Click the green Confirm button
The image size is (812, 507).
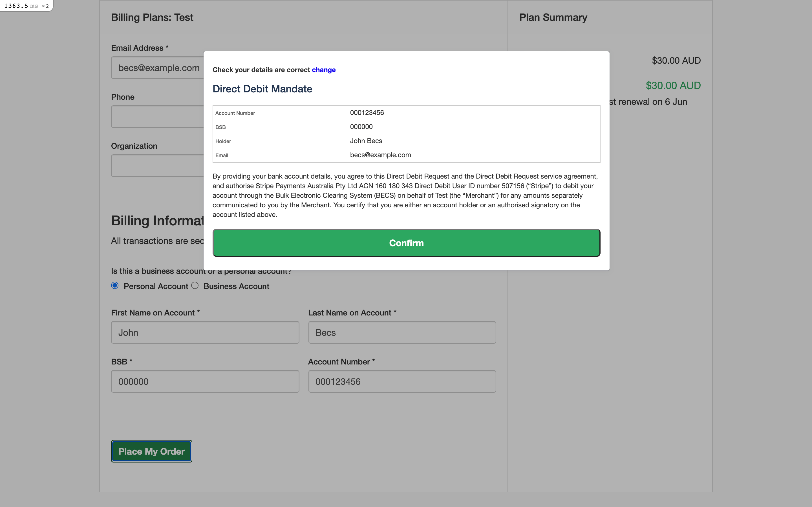click(x=406, y=243)
